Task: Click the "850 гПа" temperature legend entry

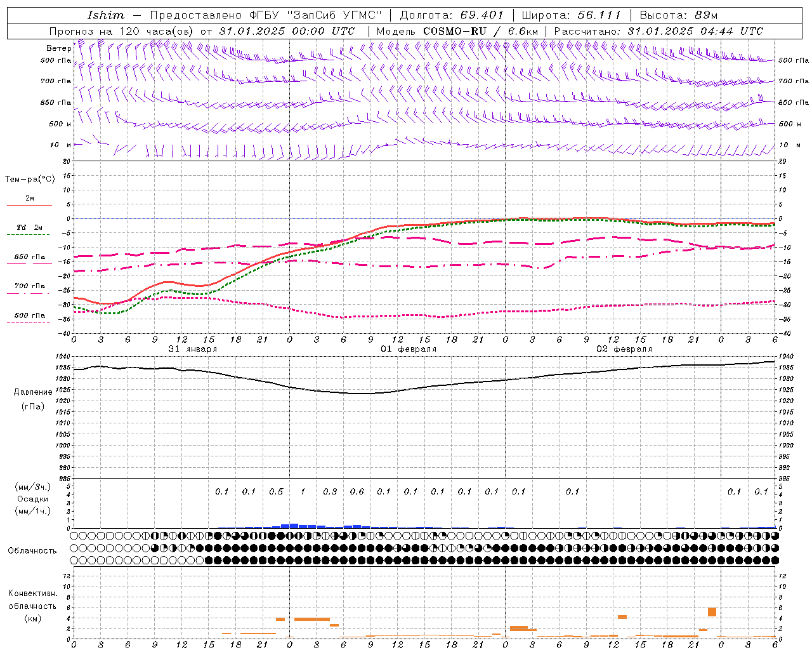Action: (x=29, y=257)
